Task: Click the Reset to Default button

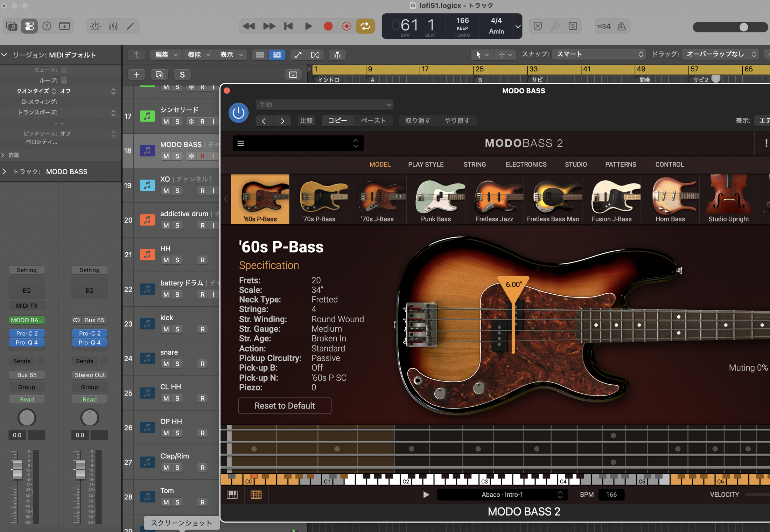Action: coord(285,406)
